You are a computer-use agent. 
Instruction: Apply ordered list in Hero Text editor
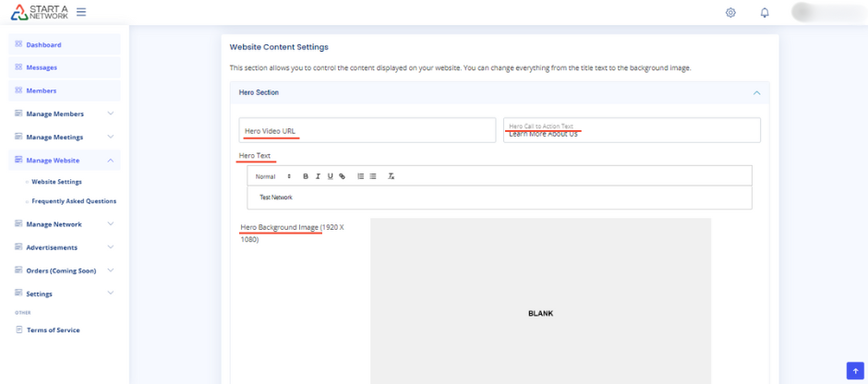pyautogui.click(x=361, y=175)
